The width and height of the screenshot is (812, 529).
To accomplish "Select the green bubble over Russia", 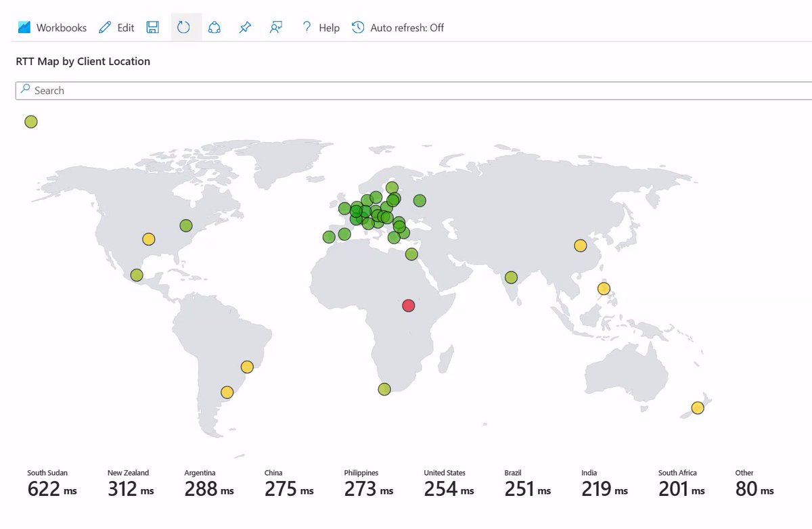I will [420, 200].
